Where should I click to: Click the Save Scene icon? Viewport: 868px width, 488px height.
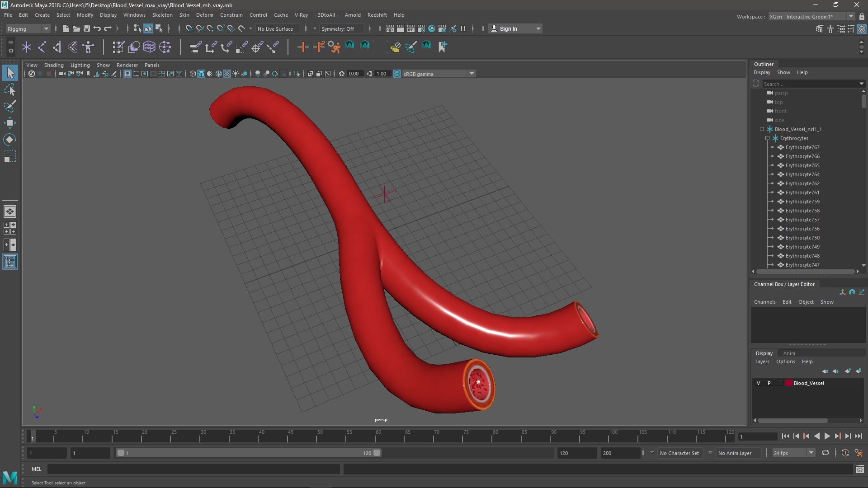pos(86,28)
